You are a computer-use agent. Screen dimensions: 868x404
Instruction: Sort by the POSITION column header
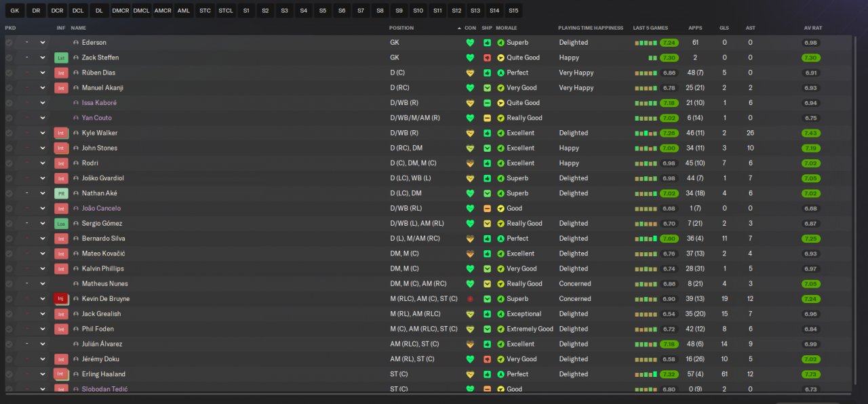click(401, 28)
